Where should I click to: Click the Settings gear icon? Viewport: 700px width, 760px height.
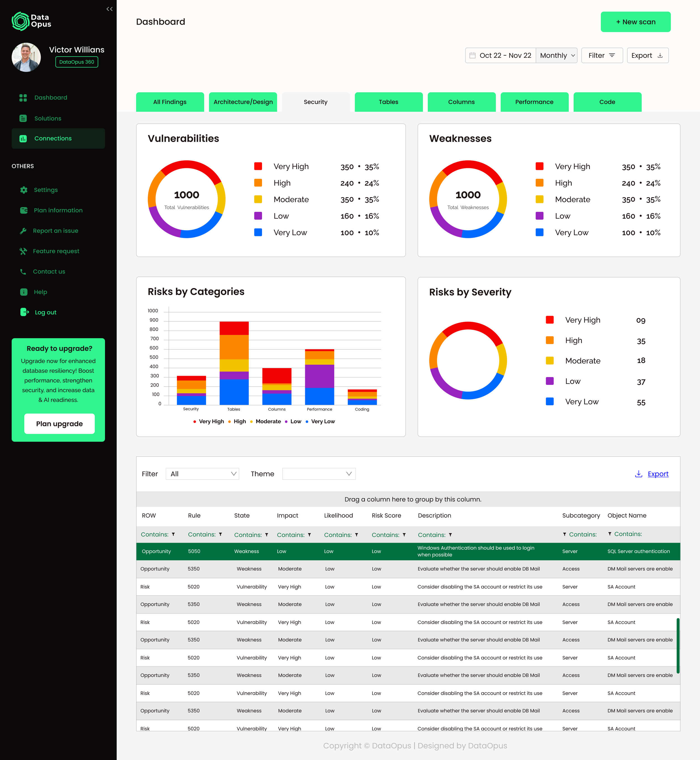tap(24, 190)
